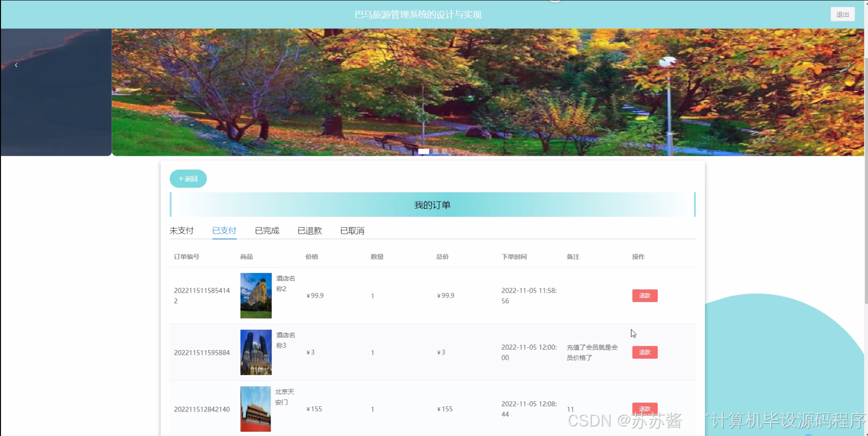Click 退款 for order 2022115115854142
This screenshot has width=868, height=436.
645,295
